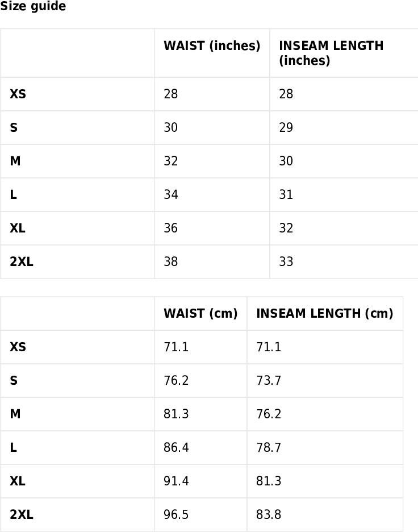Click the Size guide heading
The height and width of the screenshot is (532, 418).
pos(33,6)
